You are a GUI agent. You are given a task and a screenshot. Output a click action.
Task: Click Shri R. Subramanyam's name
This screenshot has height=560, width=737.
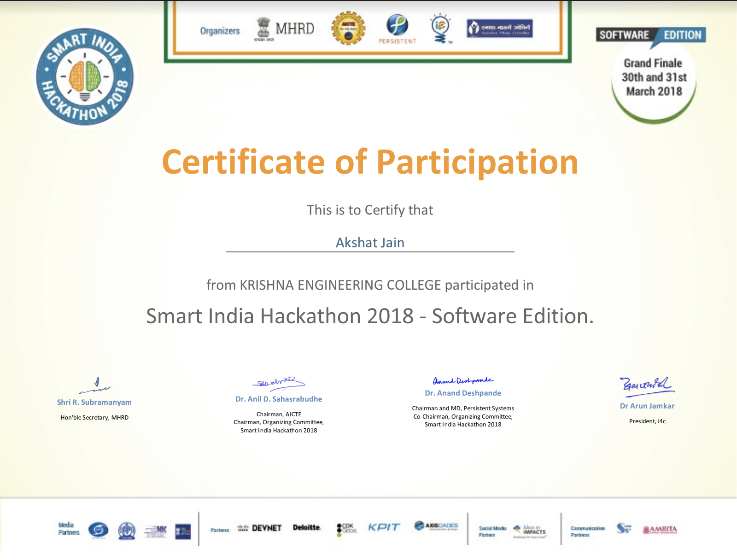click(x=94, y=402)
